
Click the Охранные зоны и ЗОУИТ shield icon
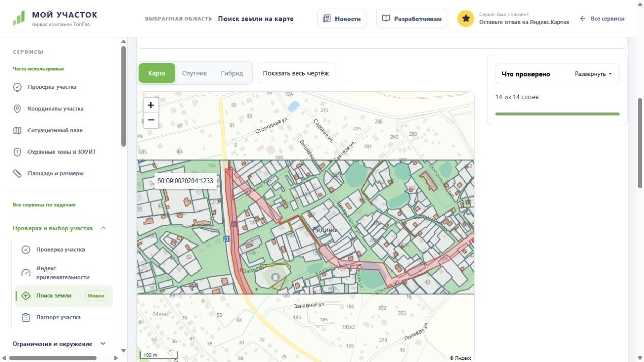17,152
